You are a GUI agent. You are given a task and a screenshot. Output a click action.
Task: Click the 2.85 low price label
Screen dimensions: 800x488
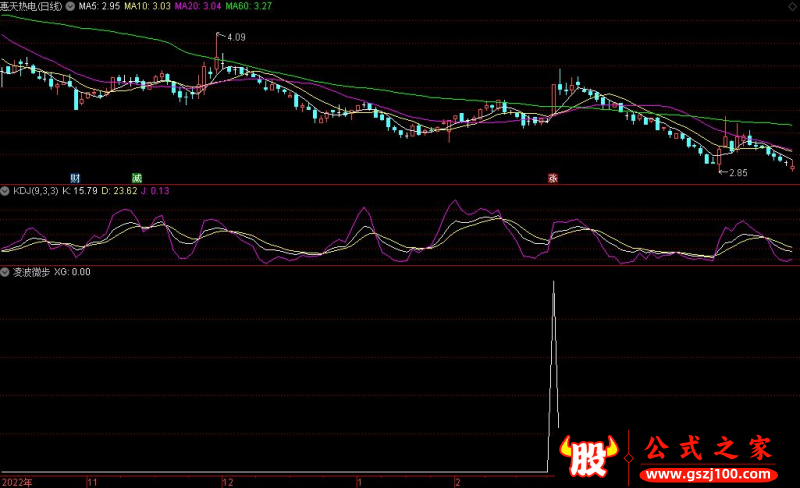click(x=737, y=173)
